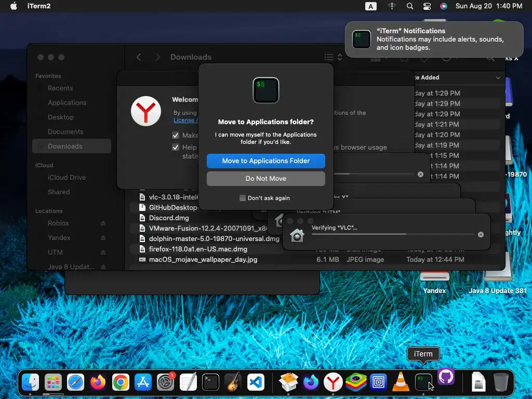
Task: Open GitHub Desktop from the Dock
Action: point(446,377)
